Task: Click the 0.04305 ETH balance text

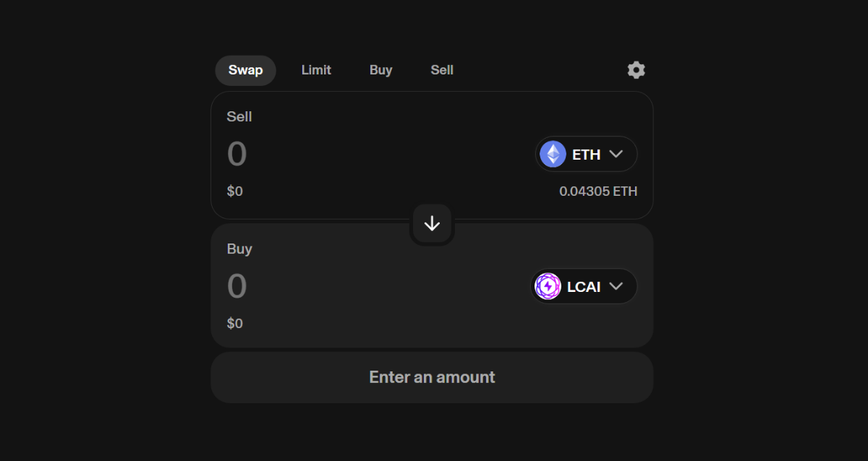Action: 598,191
